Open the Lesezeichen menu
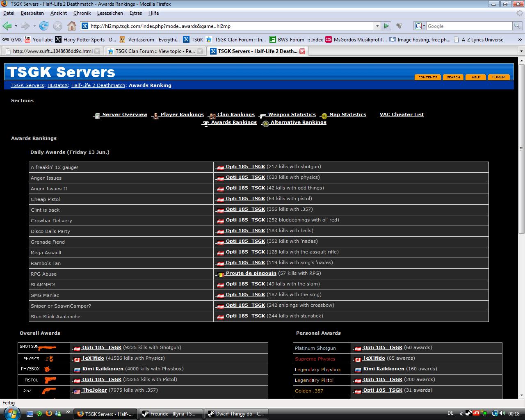The width and height of the screenshot is (525, 420). pyautogui.click(x=110, y=13)
